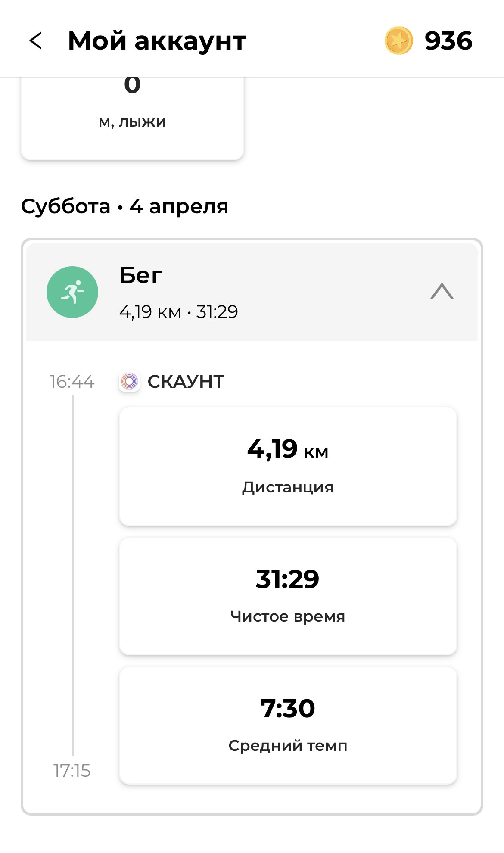Tap the м, лыжи stats card

[x=132, y=118]
